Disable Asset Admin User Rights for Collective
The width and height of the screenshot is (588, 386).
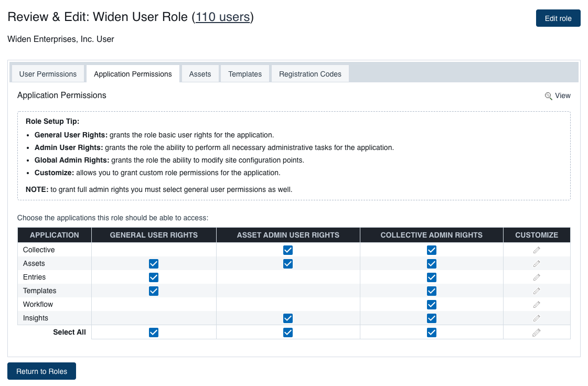287,250
